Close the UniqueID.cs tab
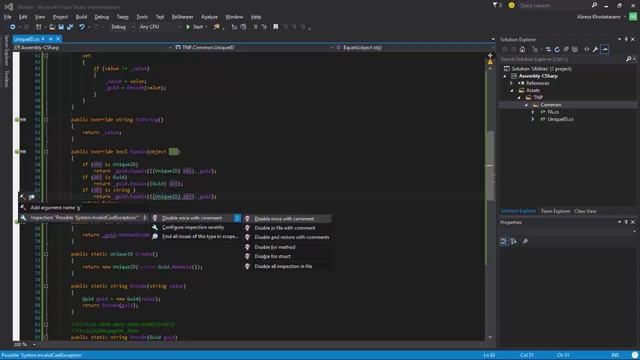 (58, 39)
